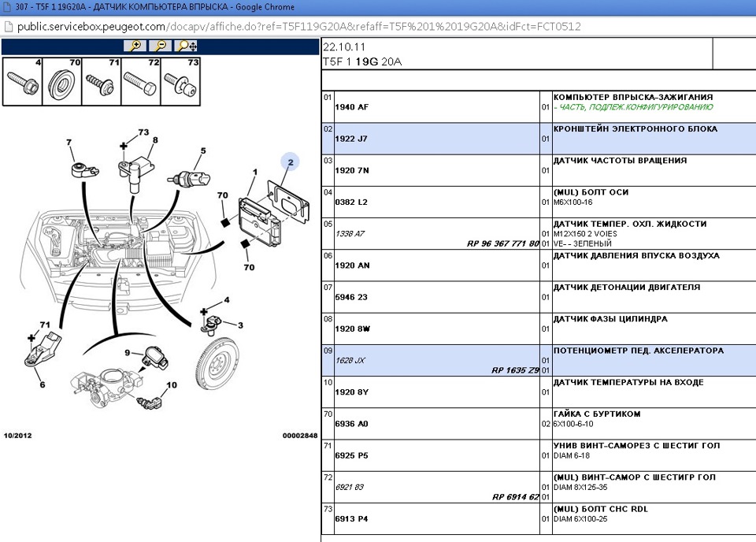
Task: Click description КРОНШТЕЙН ЭЛЕКТРОННОГО БЛОКА
Action: pyautogui.click(x=636, y=128)
